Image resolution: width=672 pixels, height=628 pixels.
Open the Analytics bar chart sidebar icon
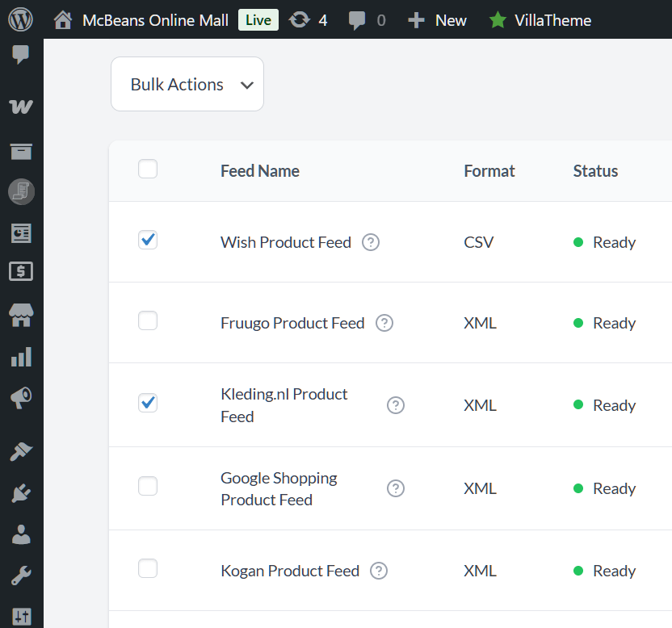22,357
